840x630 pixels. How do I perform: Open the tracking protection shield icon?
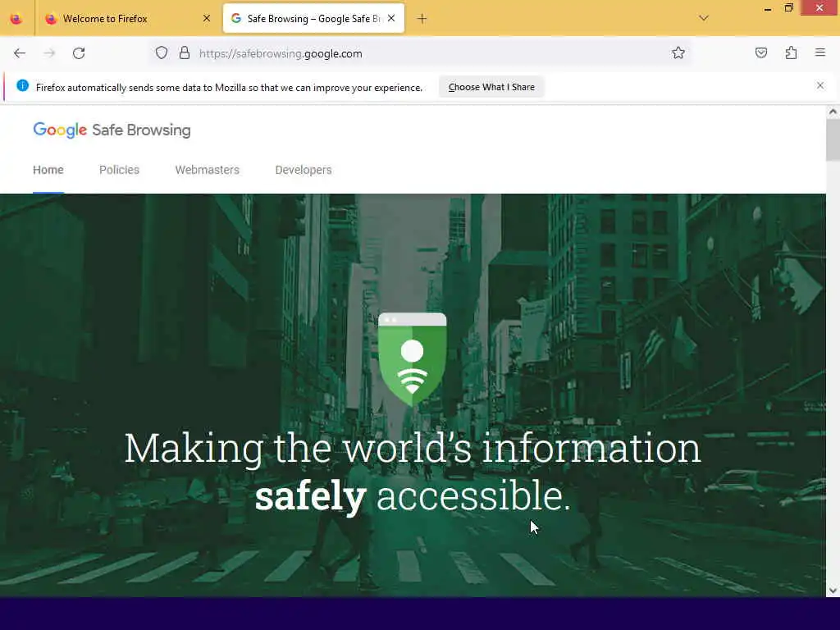click(x=162, y=53)
